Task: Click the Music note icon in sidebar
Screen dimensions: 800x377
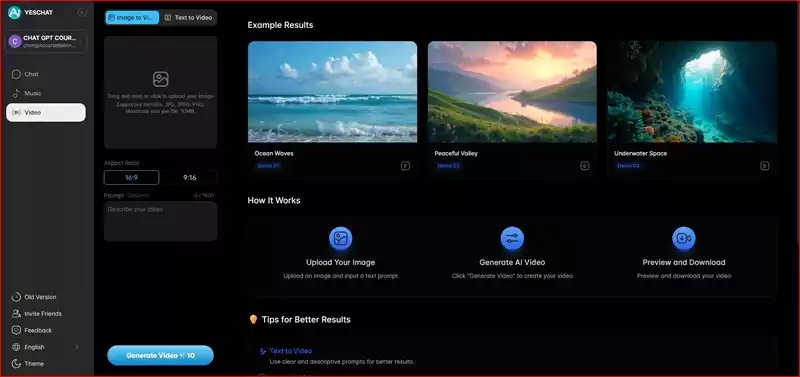Action: [x=16, y=93]
